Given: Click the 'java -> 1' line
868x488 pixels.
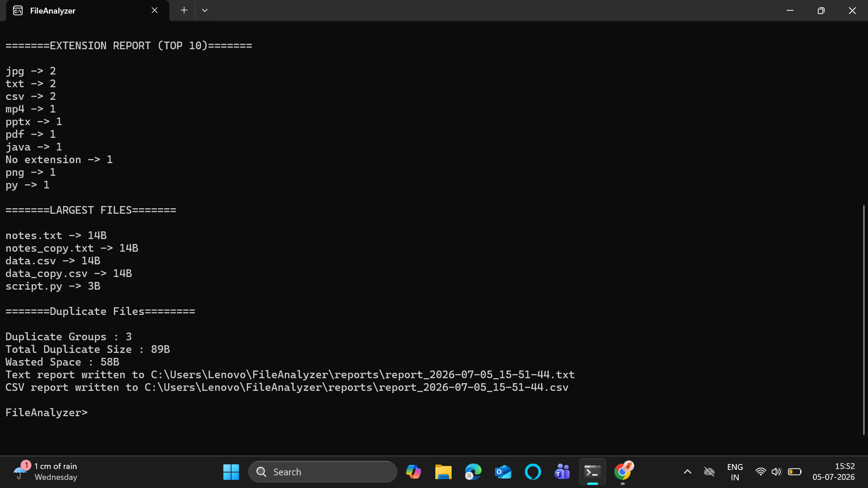Looking at the screenshot, I should point(34,147).
